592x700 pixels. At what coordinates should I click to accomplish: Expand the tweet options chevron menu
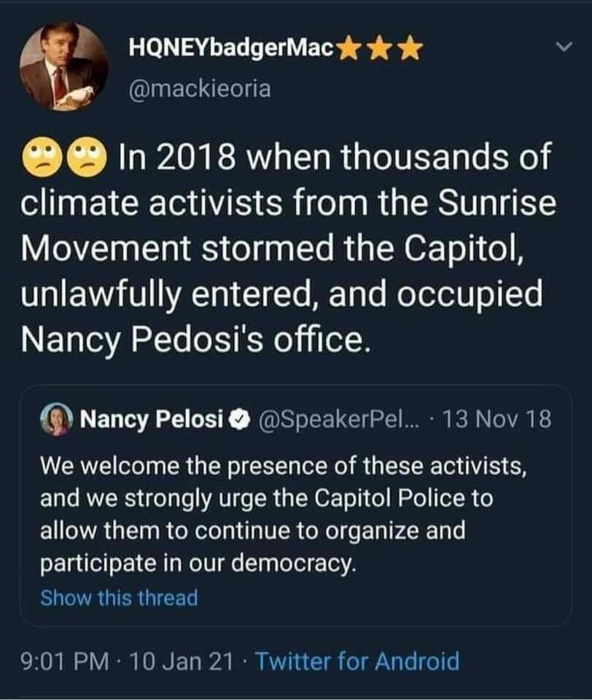point(564,47)
